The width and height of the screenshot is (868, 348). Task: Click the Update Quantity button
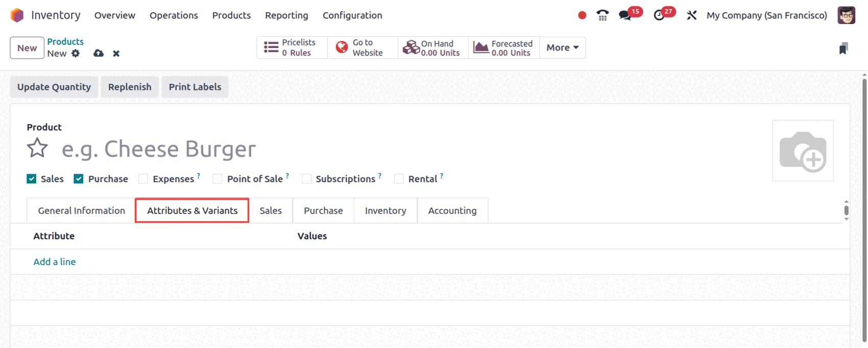pos(54,87)
